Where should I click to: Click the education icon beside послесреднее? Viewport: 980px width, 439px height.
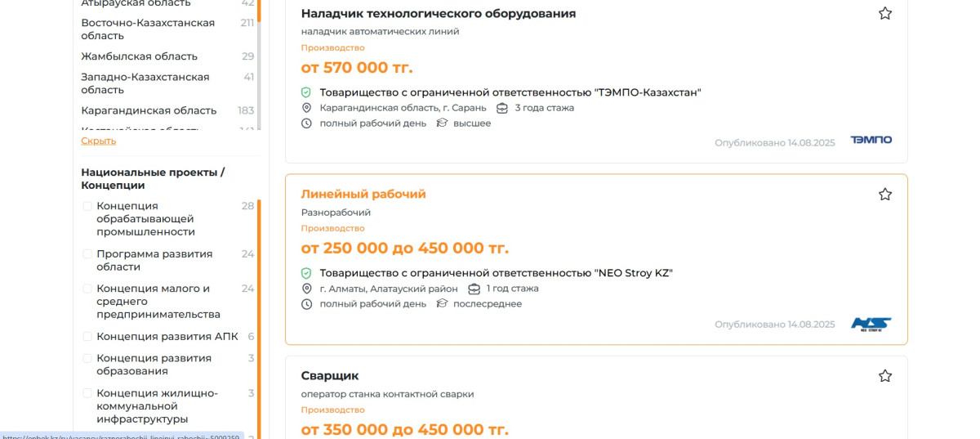coord(443,304)
